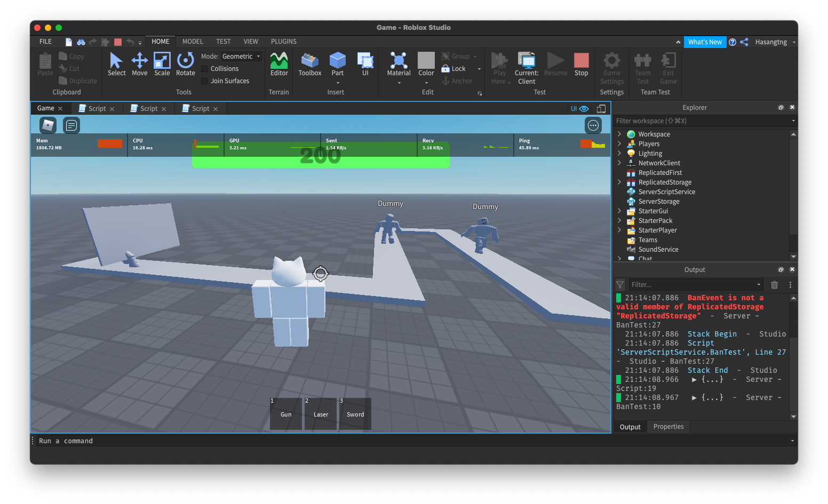This screenshot has width=828, height=504.
Task: Expand the Workspace tree node
Action: (x=619, y=134)
